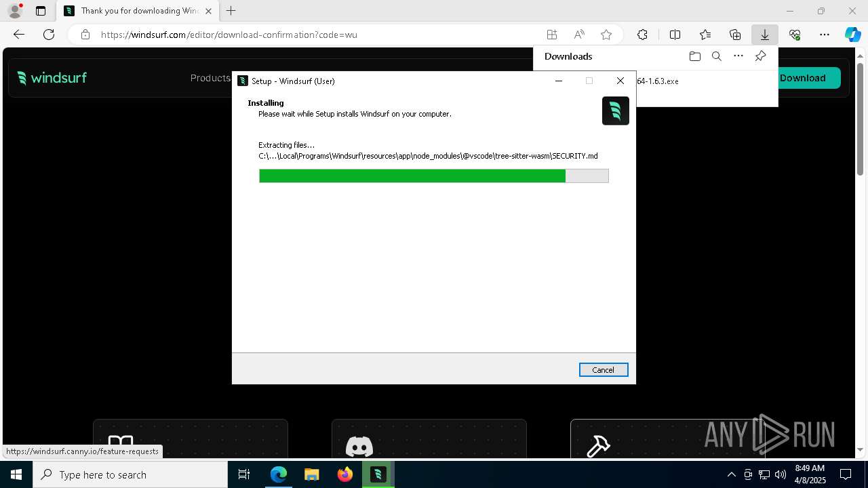Open the notification center
Viewport: 868px width, 488px height.
coord(846,474)
